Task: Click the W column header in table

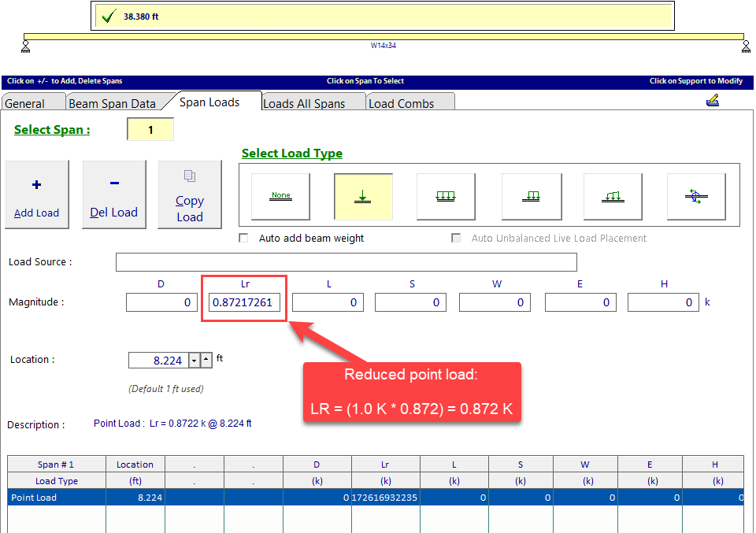Action: pos(585,464)
